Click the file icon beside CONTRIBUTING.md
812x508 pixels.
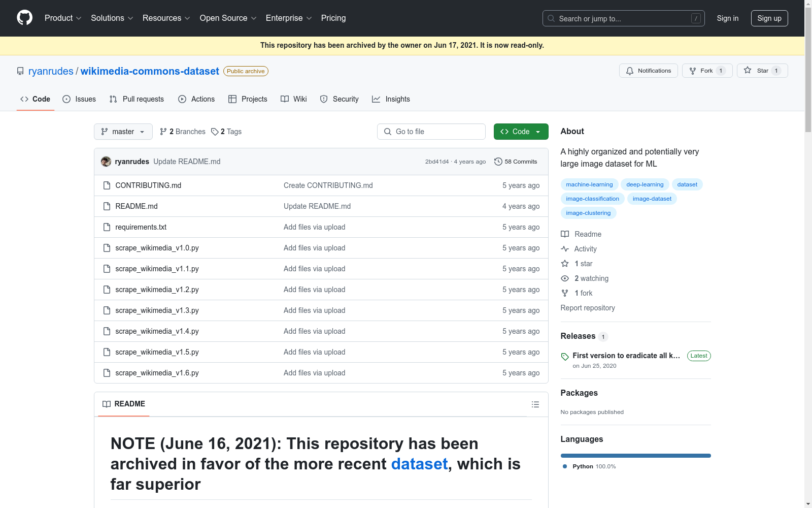pos(107,185)
